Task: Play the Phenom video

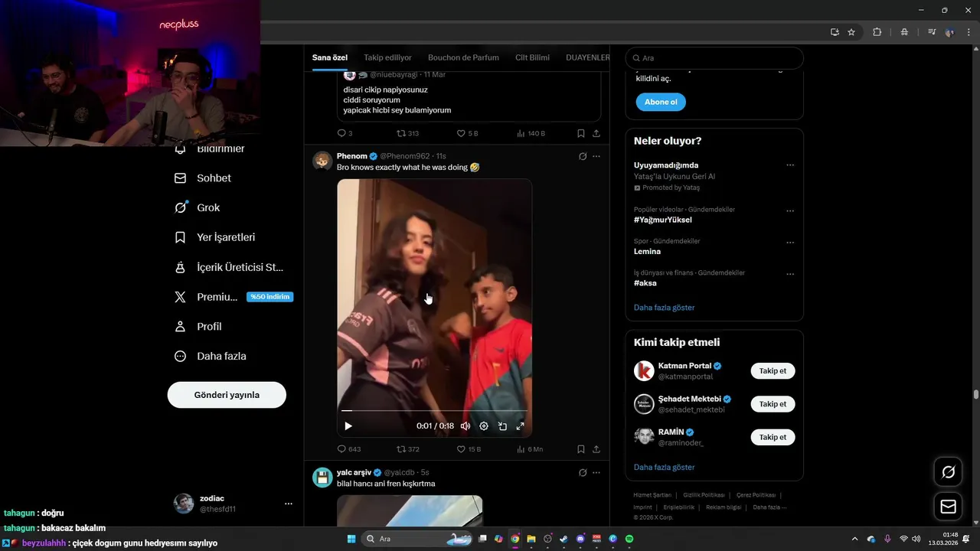Action: [x=348, y=426]
